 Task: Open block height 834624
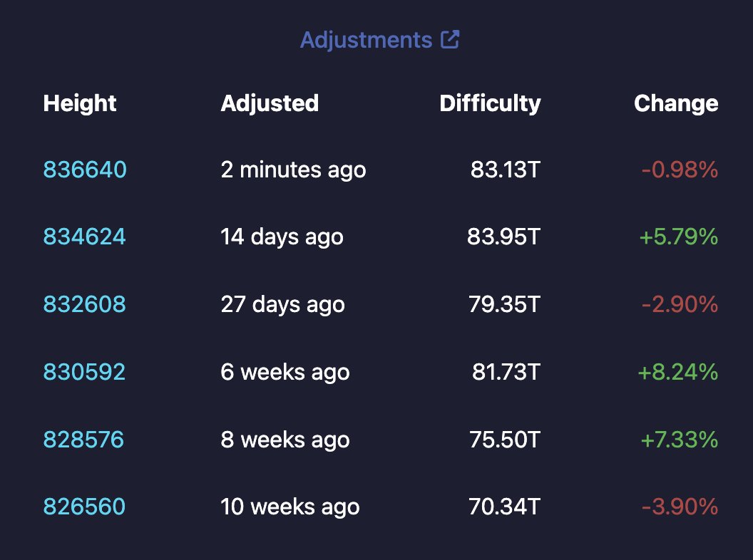click(x=85, y=237)
